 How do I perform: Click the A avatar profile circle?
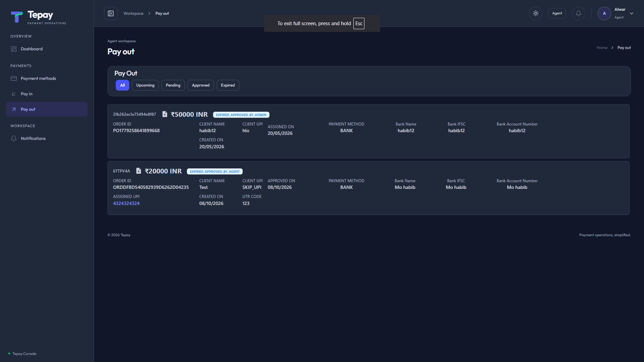[604, 13]
